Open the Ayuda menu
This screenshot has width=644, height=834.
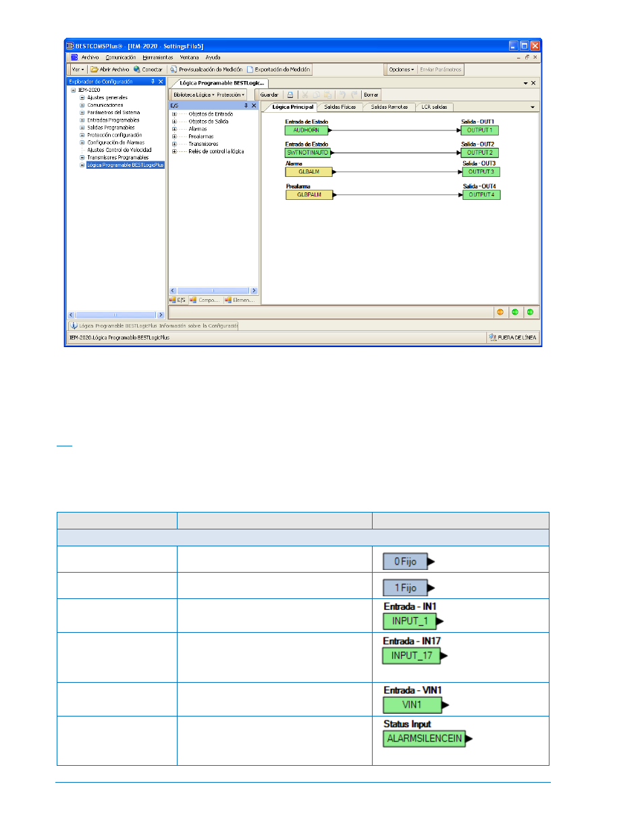(x=213, y=57)
